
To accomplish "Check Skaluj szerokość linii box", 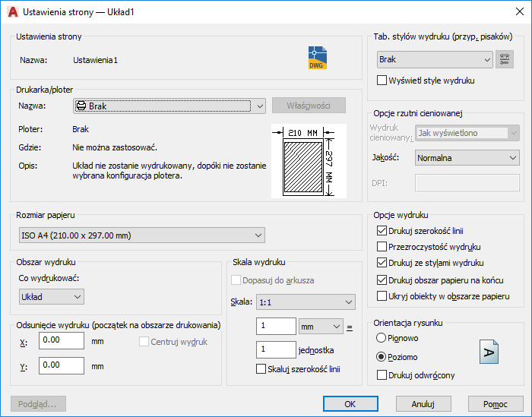I will [x=262, y=369].
